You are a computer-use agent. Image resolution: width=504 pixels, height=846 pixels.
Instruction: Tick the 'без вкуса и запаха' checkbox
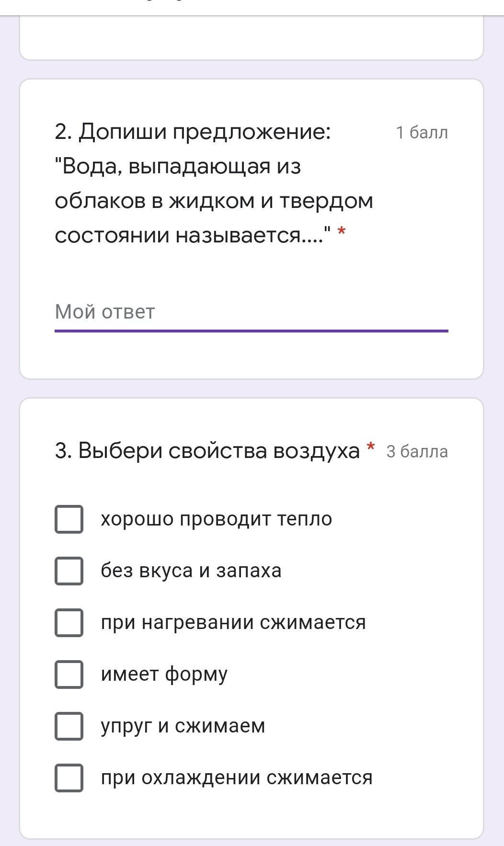pyautogui.click(x=69, y=571)
